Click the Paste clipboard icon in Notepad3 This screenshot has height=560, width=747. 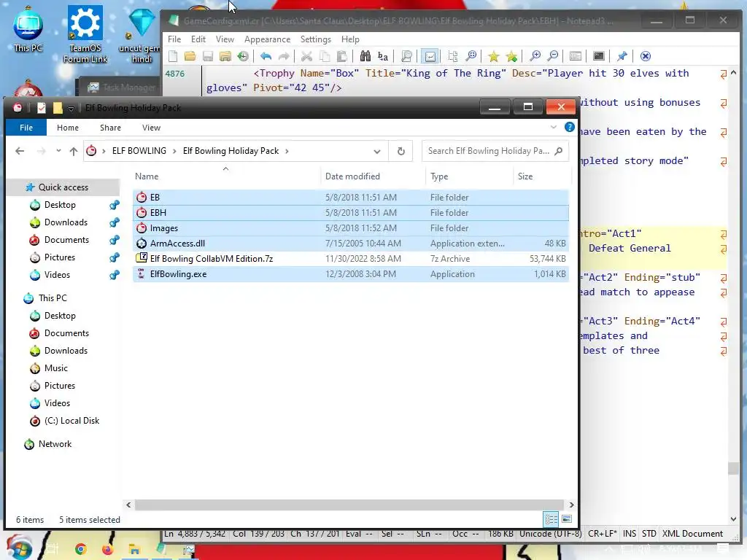(x=341, y=56)
